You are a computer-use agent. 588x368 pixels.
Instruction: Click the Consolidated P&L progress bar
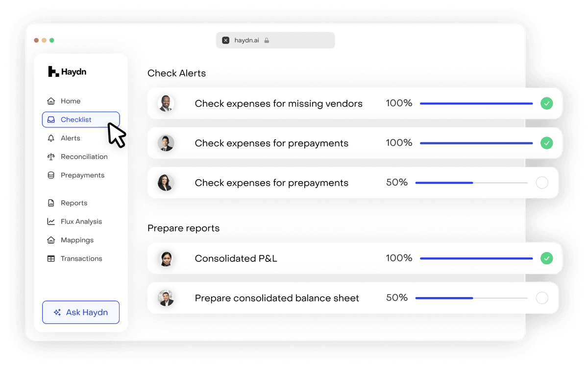pyautogui.click(x=476, y=258)
